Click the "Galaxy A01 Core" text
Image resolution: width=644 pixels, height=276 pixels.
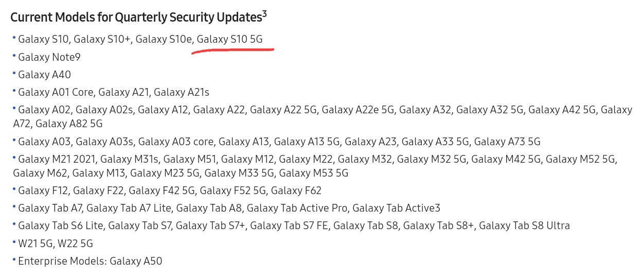pos(56,93)
